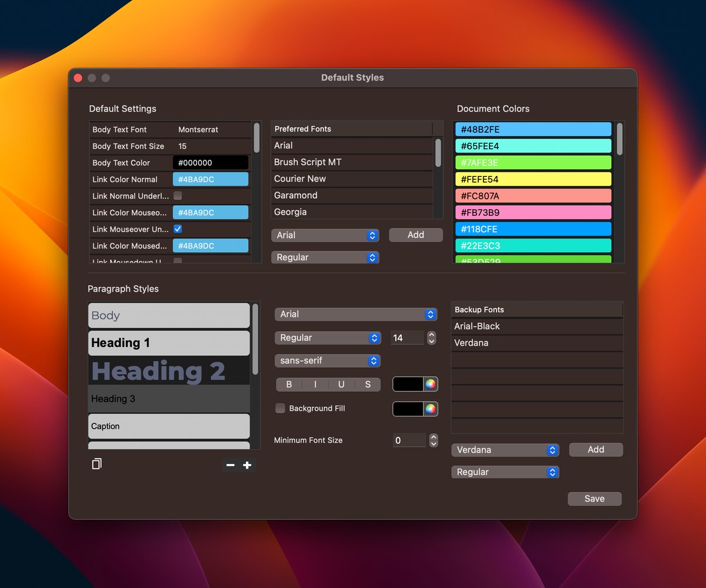Open Arial dropdown under Preferred Fonts
Viewport: 706px width, 588px height.
[325, 235]
